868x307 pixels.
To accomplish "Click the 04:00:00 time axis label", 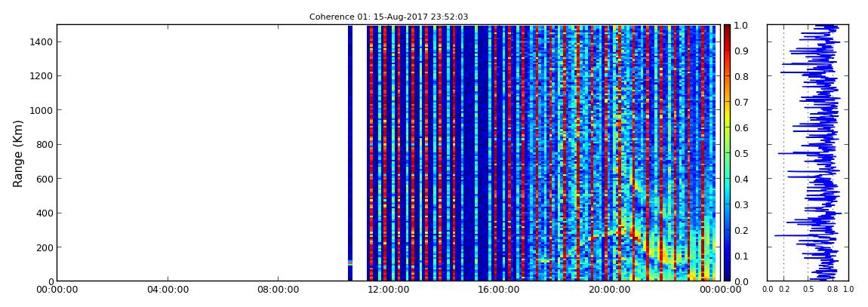I will pyautogui.click(x=167, y=290).
